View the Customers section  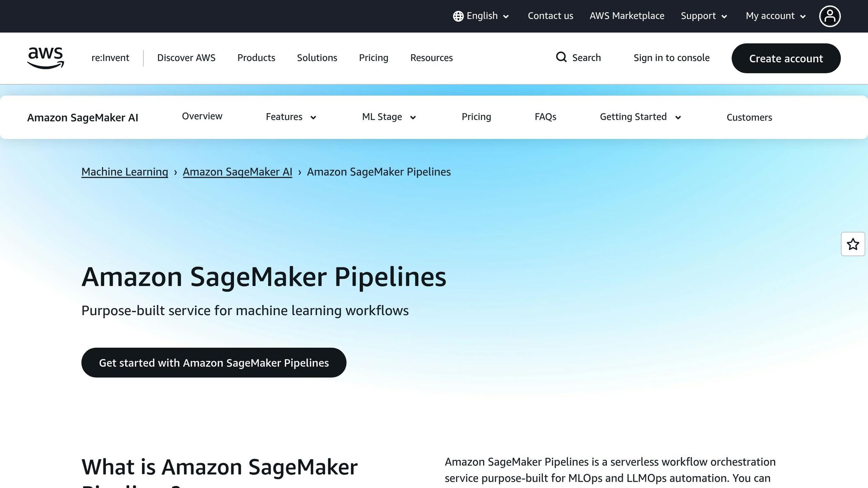pos(749,117)
